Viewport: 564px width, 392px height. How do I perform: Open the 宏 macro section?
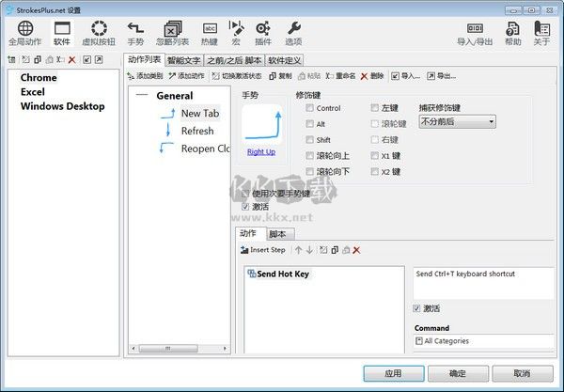pyautogui.click(x=236, y=33)
